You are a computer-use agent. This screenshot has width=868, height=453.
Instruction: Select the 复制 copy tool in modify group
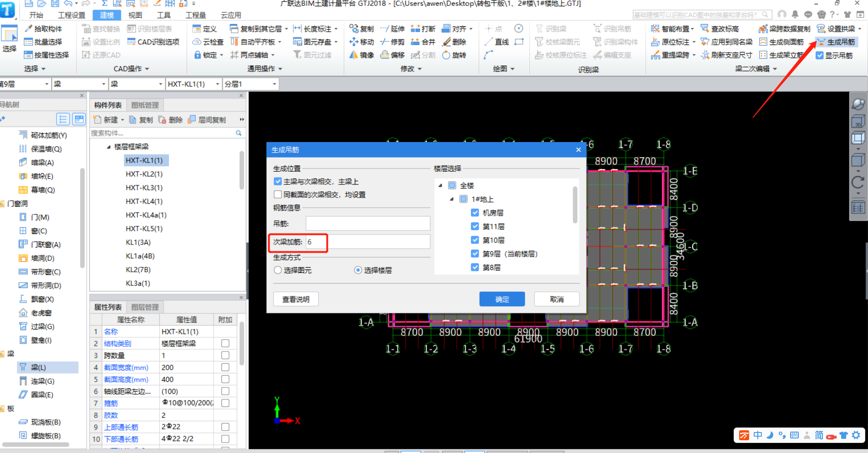362,29
